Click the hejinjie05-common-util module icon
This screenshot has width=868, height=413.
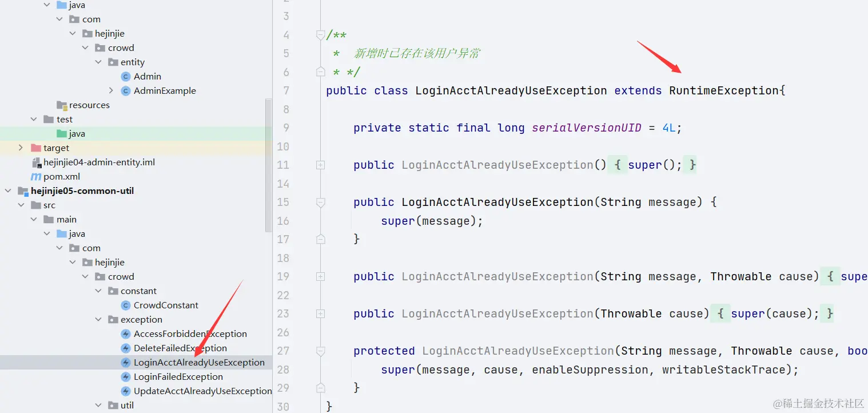(23, 191)
